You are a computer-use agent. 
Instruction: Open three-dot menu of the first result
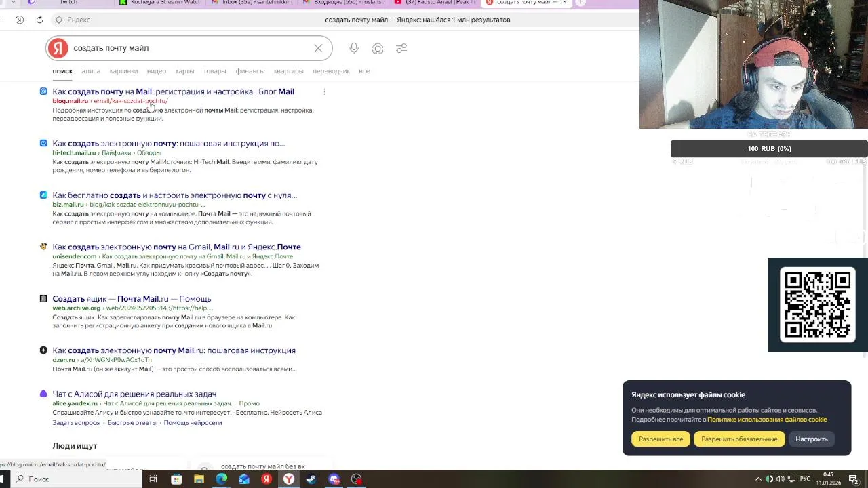(x=324, y=91)
